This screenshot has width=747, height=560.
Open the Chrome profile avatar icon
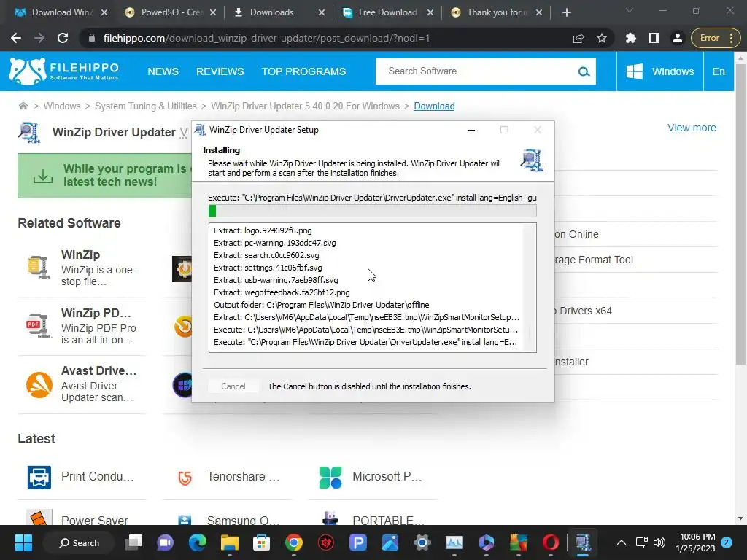pos(678,38)
